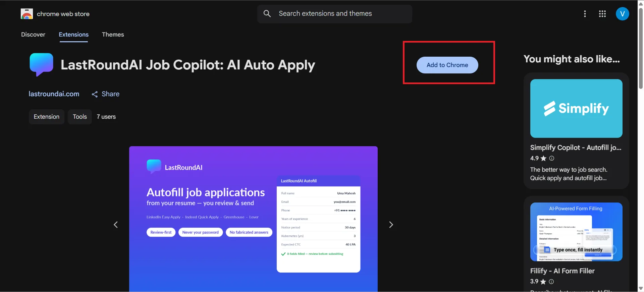Viewport: 644px width, 292px height.
Task: Click the Share text link
Action: coord(111,94)
